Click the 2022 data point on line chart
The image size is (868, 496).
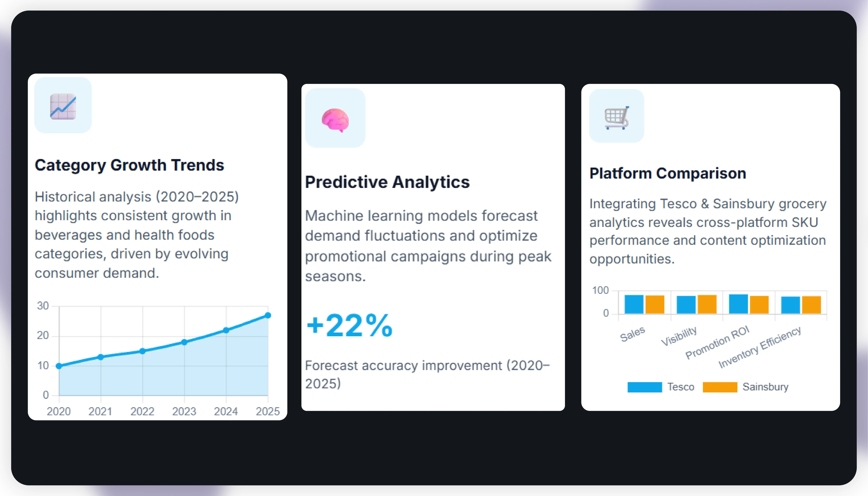(x=143, y=351)
